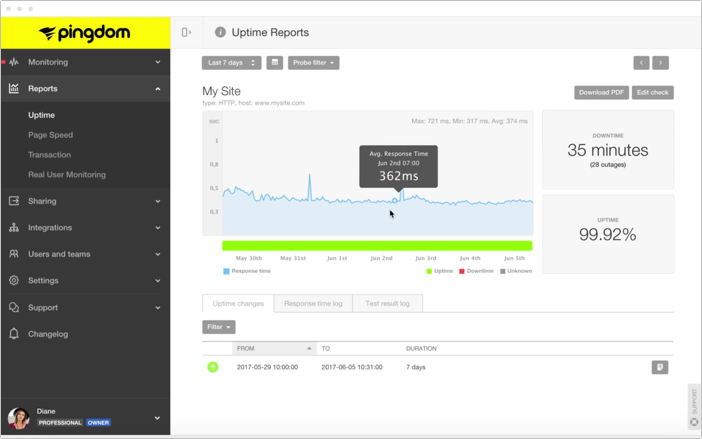Click the Changelog bell icon
The height and width of the screenshot is (439, 702).
[x=14, y=334]
